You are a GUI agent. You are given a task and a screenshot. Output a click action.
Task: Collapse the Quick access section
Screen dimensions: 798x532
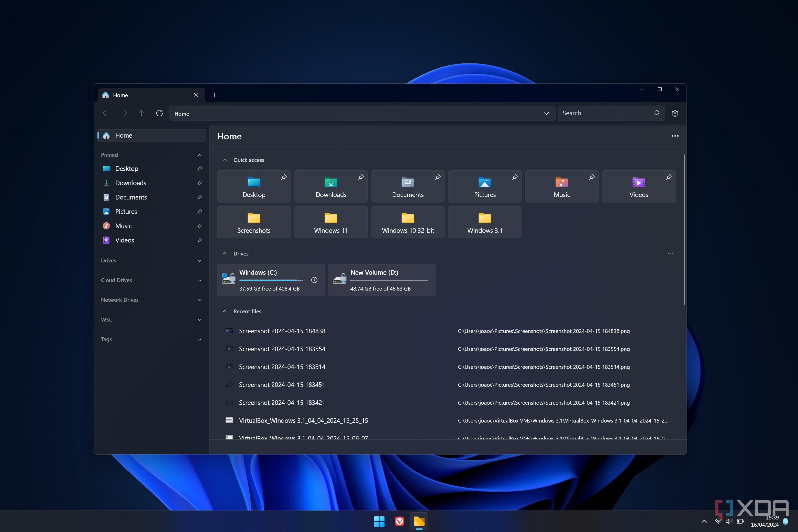225,160
